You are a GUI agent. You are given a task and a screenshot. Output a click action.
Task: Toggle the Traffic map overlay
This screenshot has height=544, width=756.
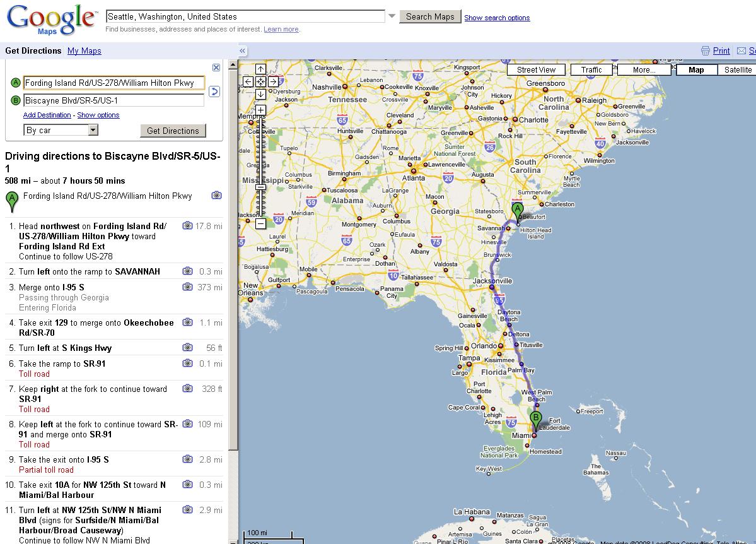coord(591,70)
